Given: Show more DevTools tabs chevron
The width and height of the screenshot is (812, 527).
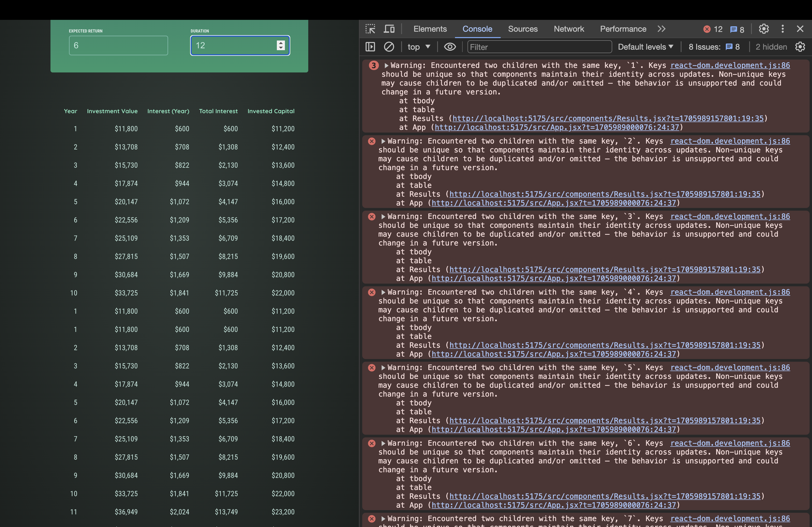Looking at the screenshot, I should coord(662,29).
